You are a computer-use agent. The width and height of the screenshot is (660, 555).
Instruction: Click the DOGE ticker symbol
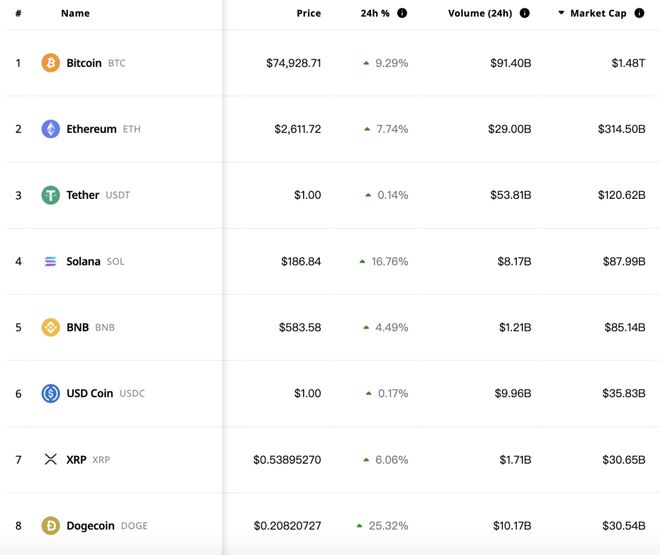coord(134,526)
